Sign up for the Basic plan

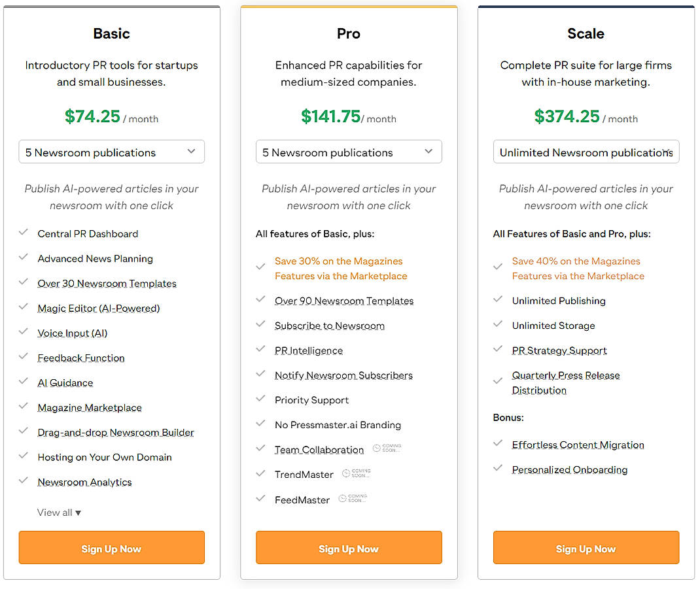pos(111,547)
